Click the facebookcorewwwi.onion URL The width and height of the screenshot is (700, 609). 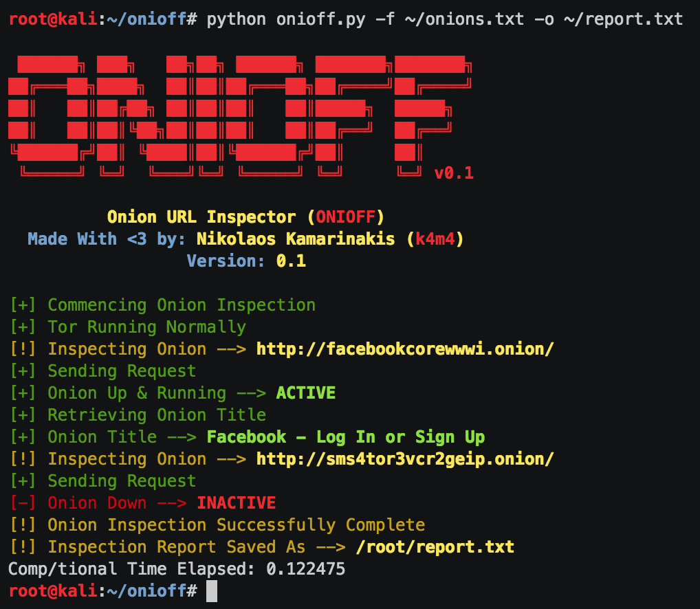[405, 349]
